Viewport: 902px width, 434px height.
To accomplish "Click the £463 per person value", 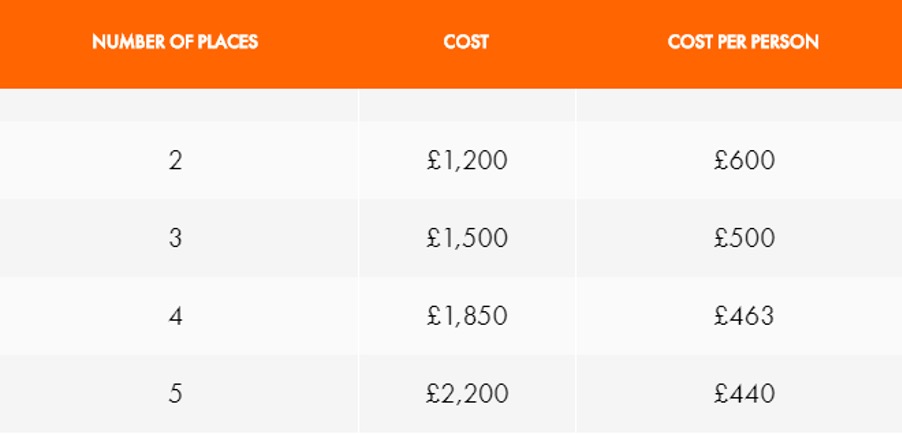I will pos(744,315).
